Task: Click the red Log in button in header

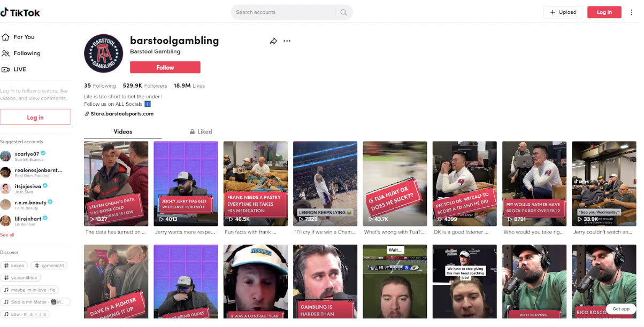Action: click(x=604, y=12)
